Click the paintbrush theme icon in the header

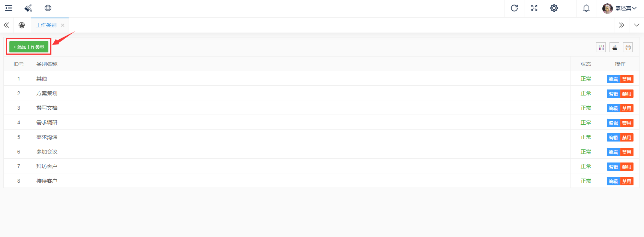tap(28, 8)
